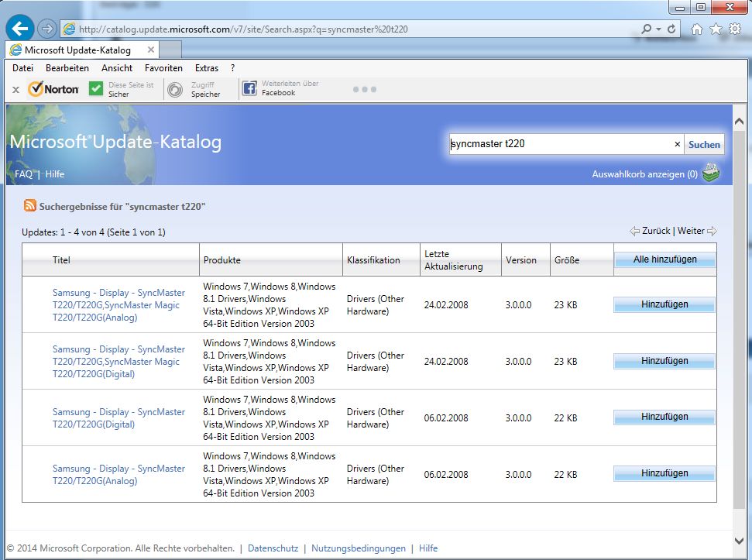
Task: Sort by Letzte Aktualisierung column header
Action: (x=453, y=260)
